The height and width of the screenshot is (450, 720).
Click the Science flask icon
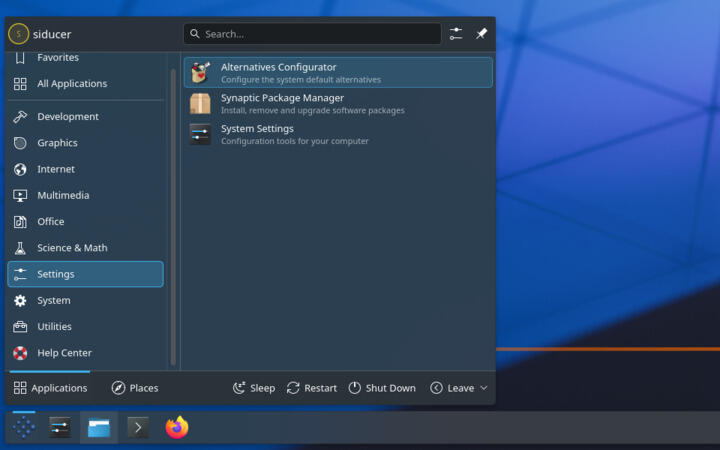tap(20, 248)
